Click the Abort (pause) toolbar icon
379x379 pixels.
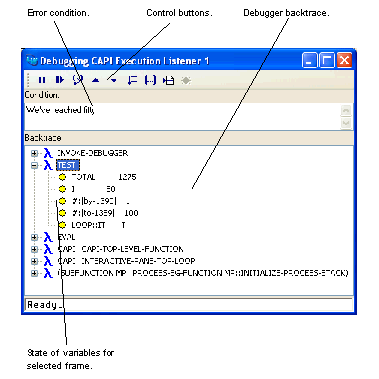click(x=42, y=80)
